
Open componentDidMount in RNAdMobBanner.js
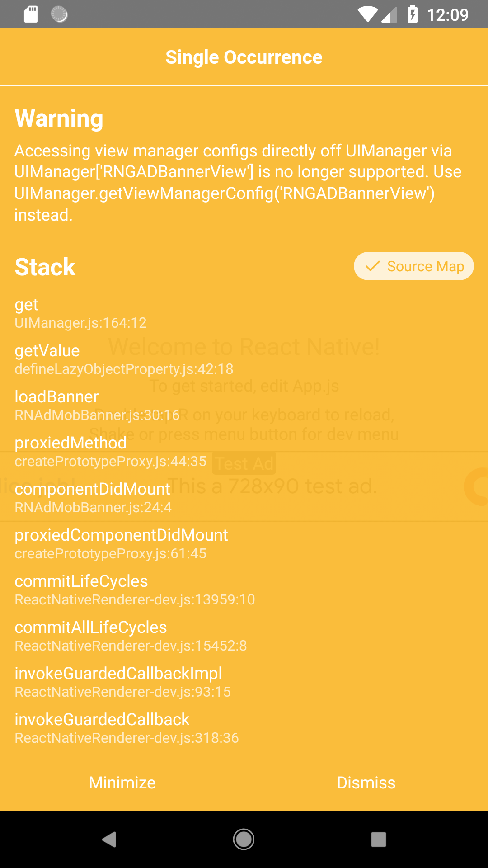[x=93, y=497]
